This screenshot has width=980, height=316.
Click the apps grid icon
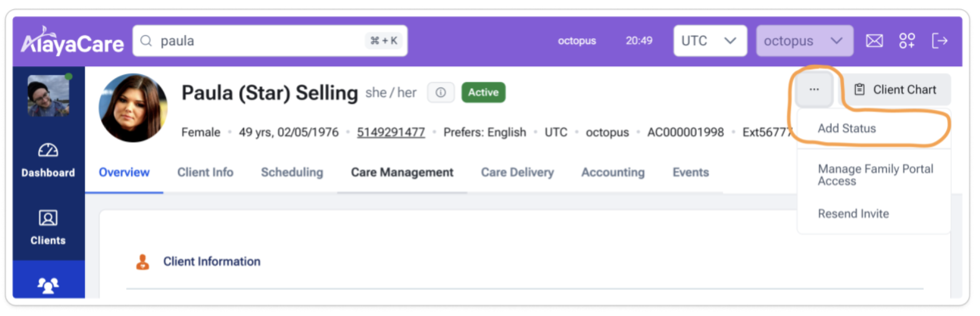[x=906, y=41]
